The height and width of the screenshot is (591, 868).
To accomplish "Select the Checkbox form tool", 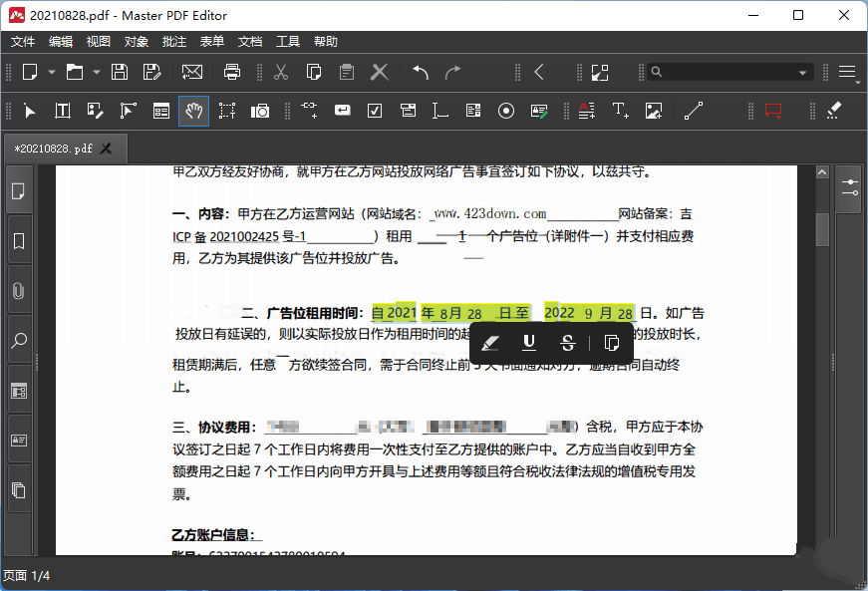I will (x=375, y=111).
